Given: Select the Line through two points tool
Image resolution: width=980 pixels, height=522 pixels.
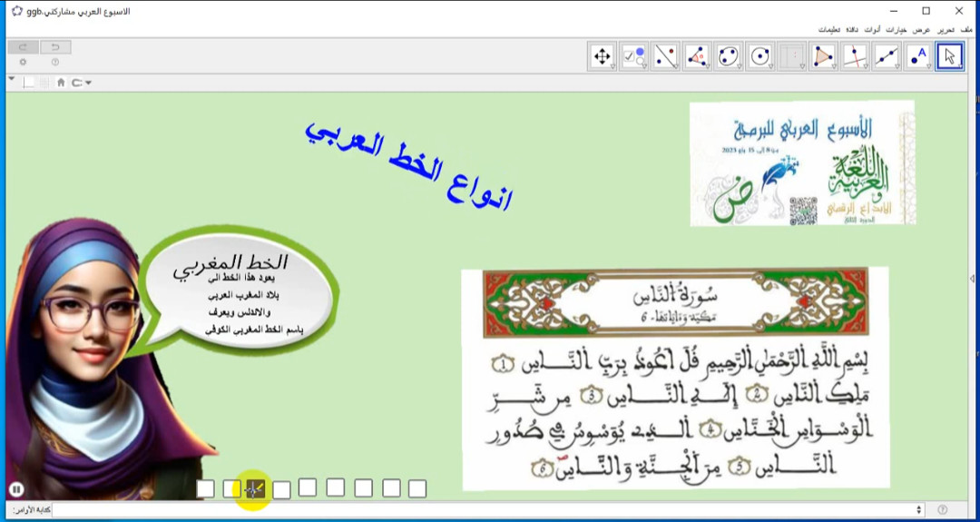Looking at the screenshot, I should click(x=887, y=56).
